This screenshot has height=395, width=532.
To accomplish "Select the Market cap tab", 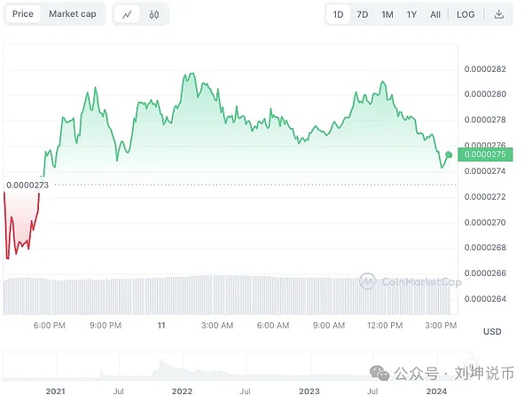I will [x=73, y=14].
